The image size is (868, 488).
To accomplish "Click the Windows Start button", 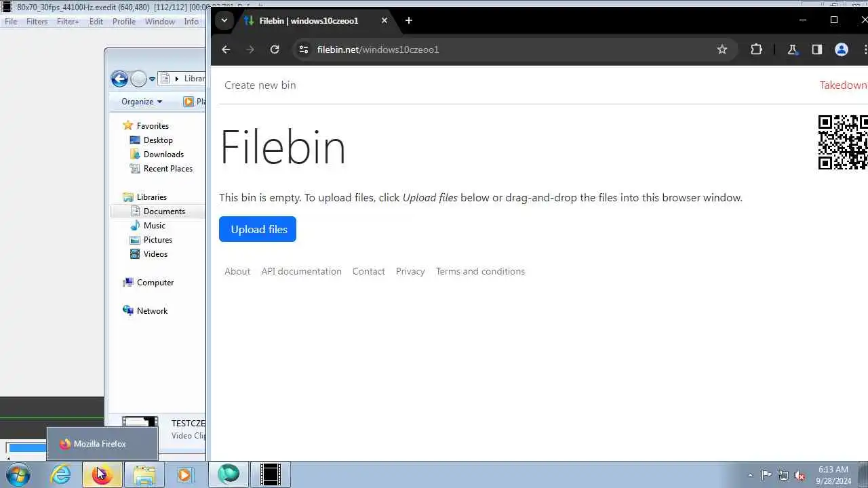I will pos(18,474).
